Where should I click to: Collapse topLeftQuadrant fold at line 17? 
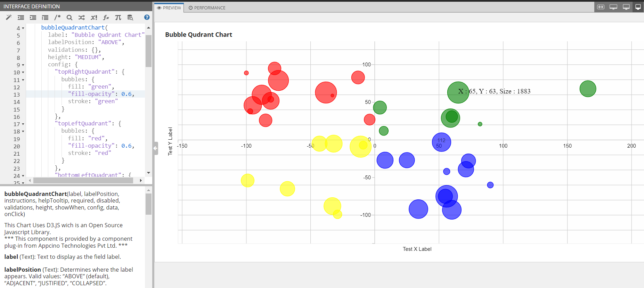point(23,124)
